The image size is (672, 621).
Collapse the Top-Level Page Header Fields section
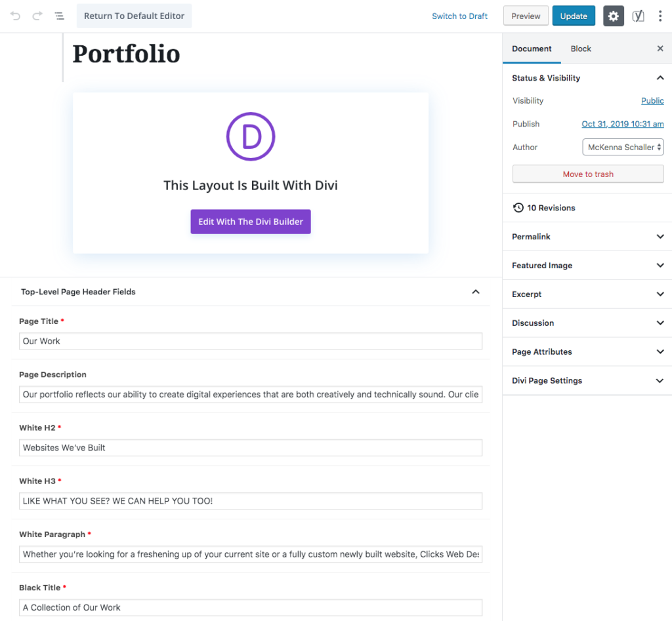pos(475,292)
